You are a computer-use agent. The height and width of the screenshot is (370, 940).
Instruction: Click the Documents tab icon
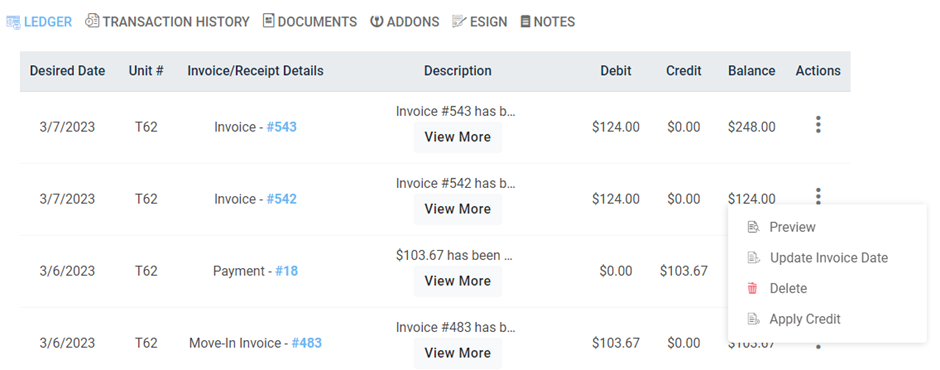(x=269, y=21)
